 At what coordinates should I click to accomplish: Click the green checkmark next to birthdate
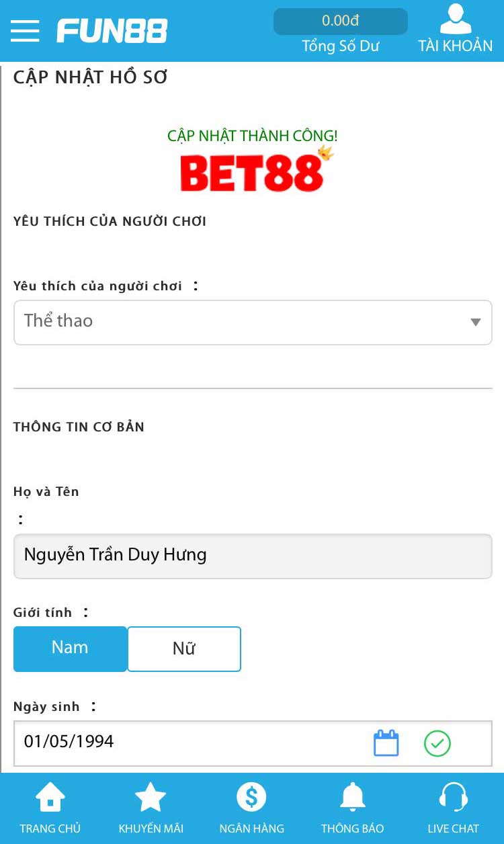coord(437,743)
